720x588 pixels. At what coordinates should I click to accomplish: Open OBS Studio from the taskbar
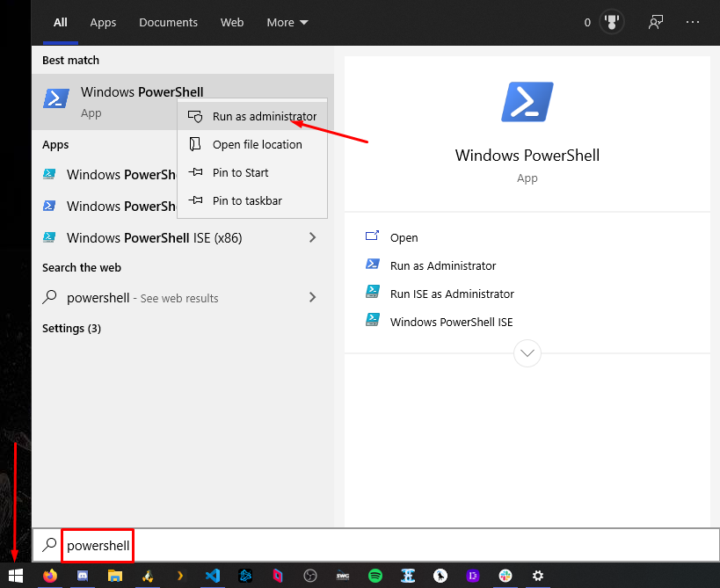tap(310, 576)
